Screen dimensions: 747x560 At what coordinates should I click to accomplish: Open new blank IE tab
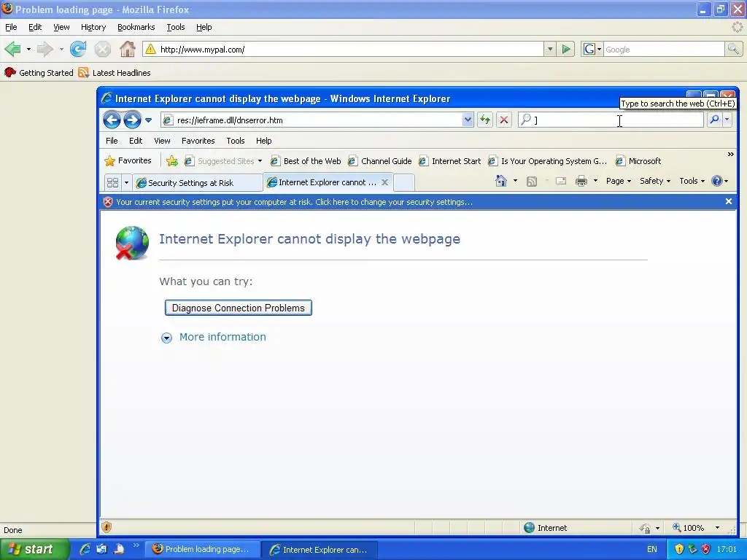click(x=403, y=183)
